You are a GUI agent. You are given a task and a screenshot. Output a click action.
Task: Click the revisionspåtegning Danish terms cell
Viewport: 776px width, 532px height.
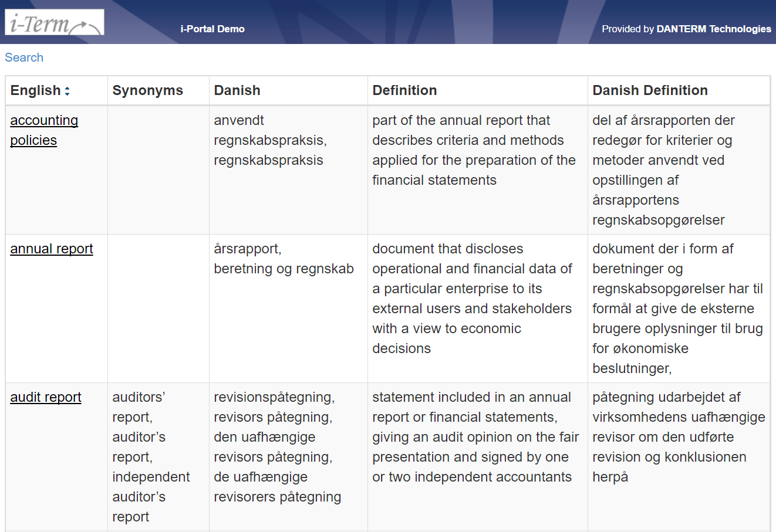point(288,457)
